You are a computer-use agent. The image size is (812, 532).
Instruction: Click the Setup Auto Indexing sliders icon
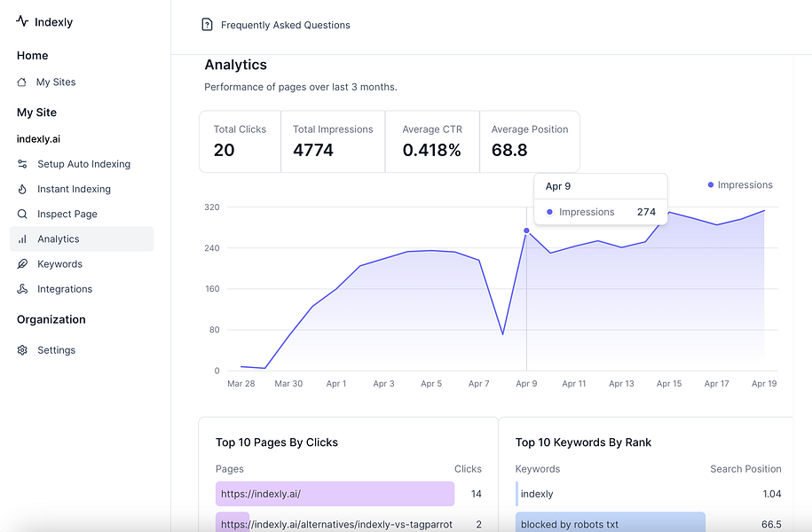[22, 164]
